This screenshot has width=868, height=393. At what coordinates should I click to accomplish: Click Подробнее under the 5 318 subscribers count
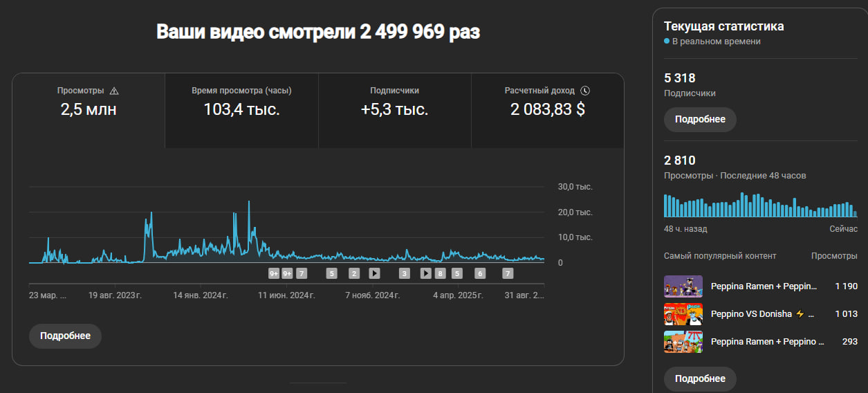coord(700,119)
